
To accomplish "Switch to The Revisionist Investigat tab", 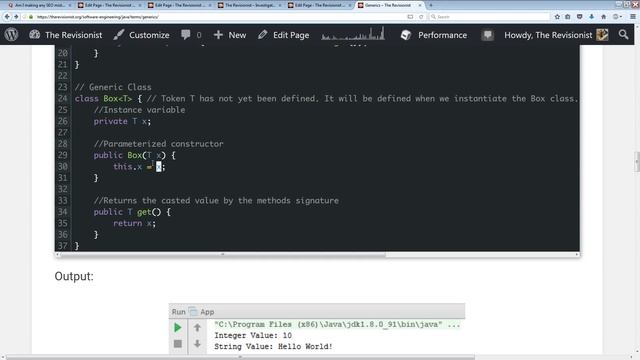I will pos(250,5).
